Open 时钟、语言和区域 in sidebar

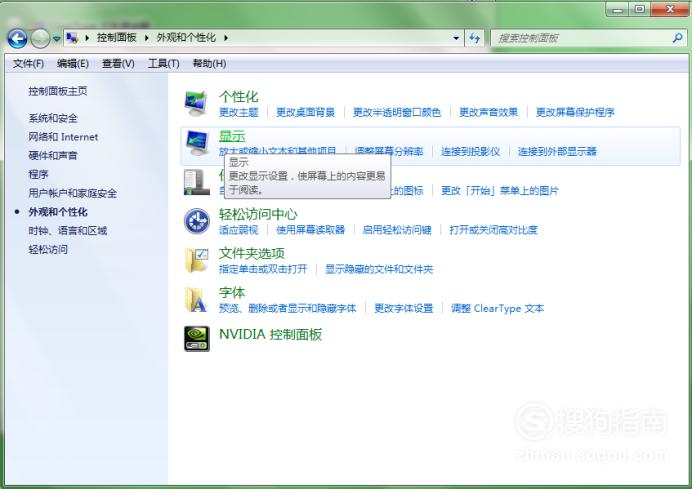point(68,231)
